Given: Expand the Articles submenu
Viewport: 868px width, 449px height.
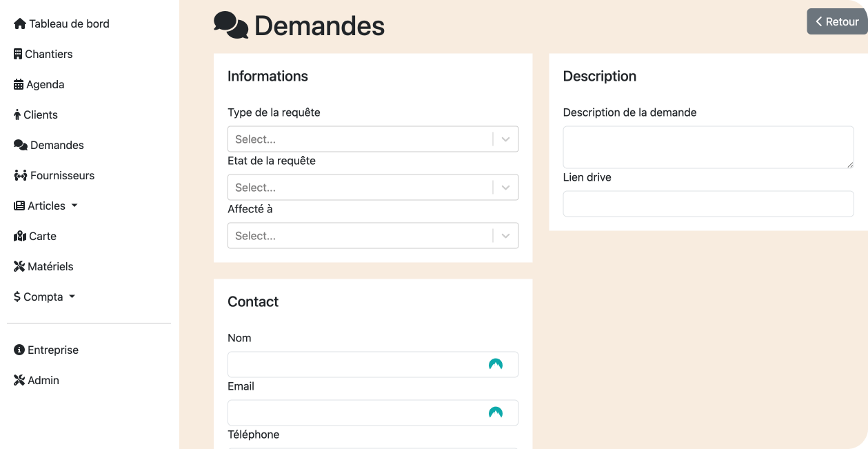Looking at the screenshot, I should click(47, 206).
